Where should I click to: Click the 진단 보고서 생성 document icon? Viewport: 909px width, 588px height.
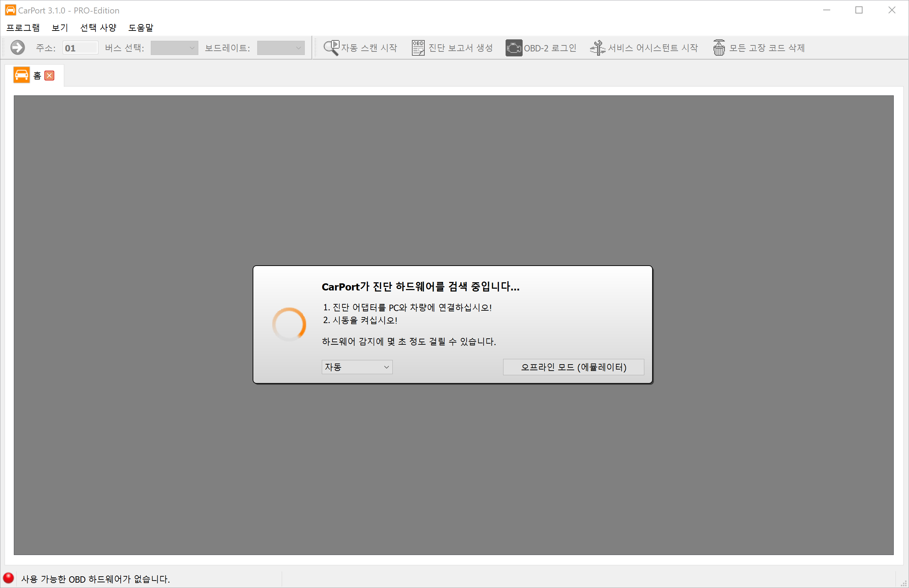point(417,48)
